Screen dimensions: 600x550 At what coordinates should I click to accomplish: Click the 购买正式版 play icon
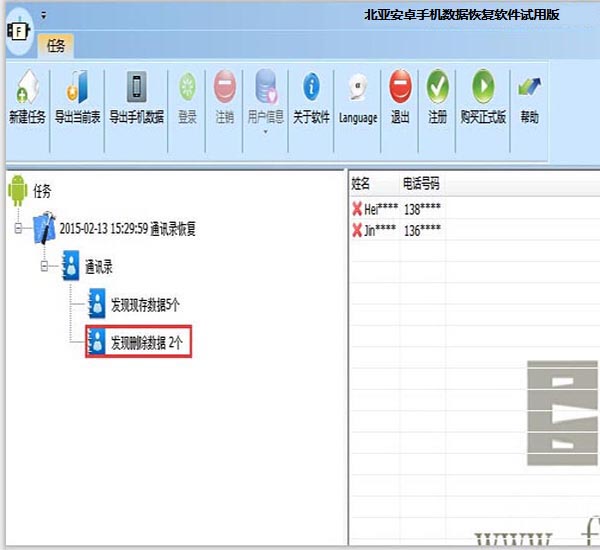tap(483, 86)
